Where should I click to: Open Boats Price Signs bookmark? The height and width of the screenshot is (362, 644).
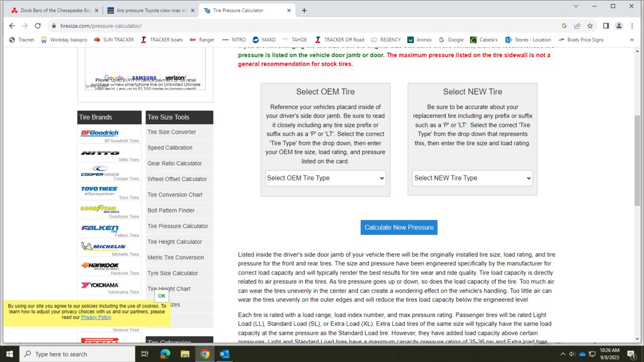(x=580, y=40)
